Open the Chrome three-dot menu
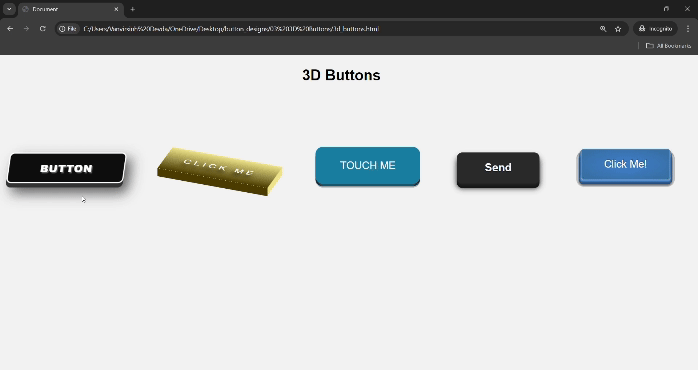 point(688,28)
